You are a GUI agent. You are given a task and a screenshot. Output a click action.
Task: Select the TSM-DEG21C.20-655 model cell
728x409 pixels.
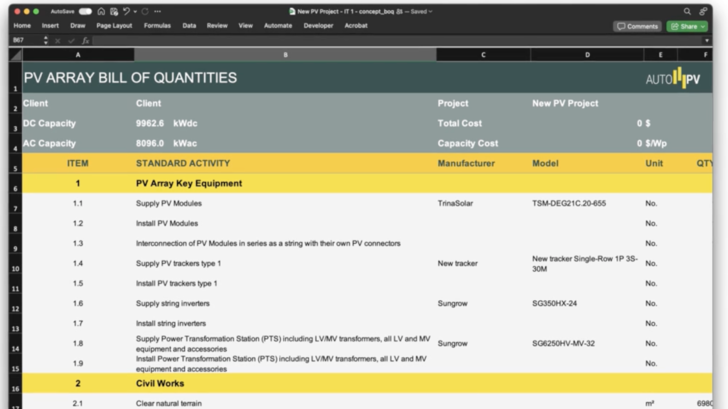(x=568, y=203)
